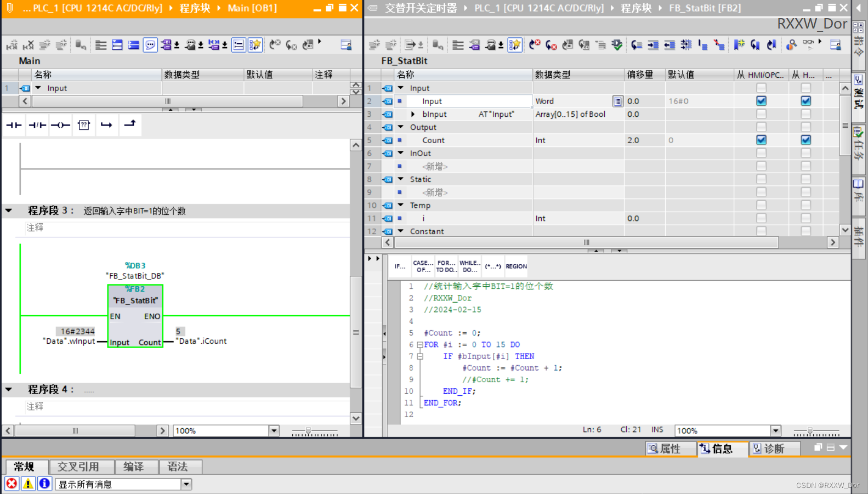The height and width of the screenshot is (494, 868).
Task: Insert a REGION template
Action: coord(516,266)
